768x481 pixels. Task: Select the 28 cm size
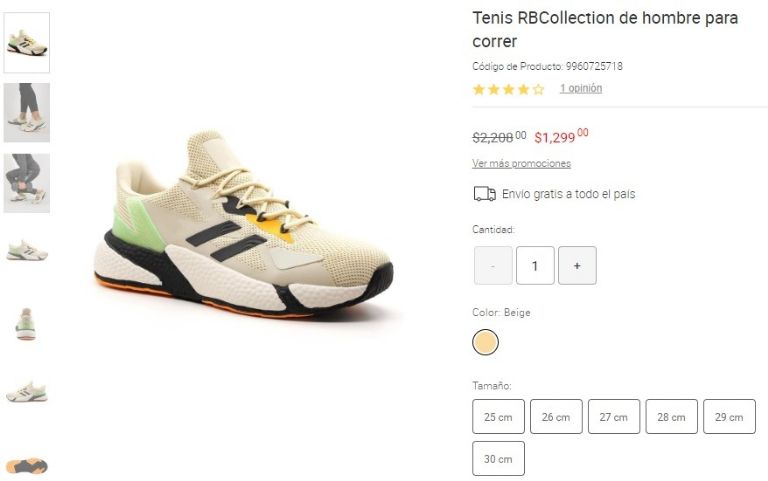(671, 417)
